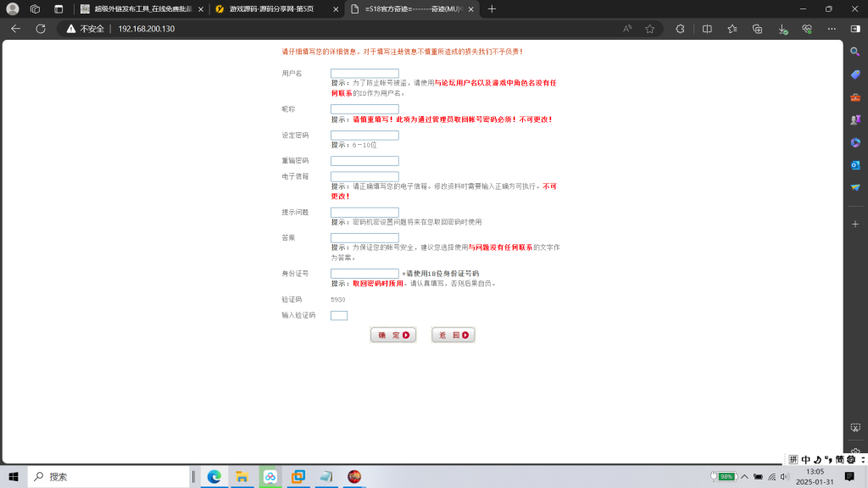Open the shopping tag icon in sidebar
The image size is (868, 488).
(856, 74)
